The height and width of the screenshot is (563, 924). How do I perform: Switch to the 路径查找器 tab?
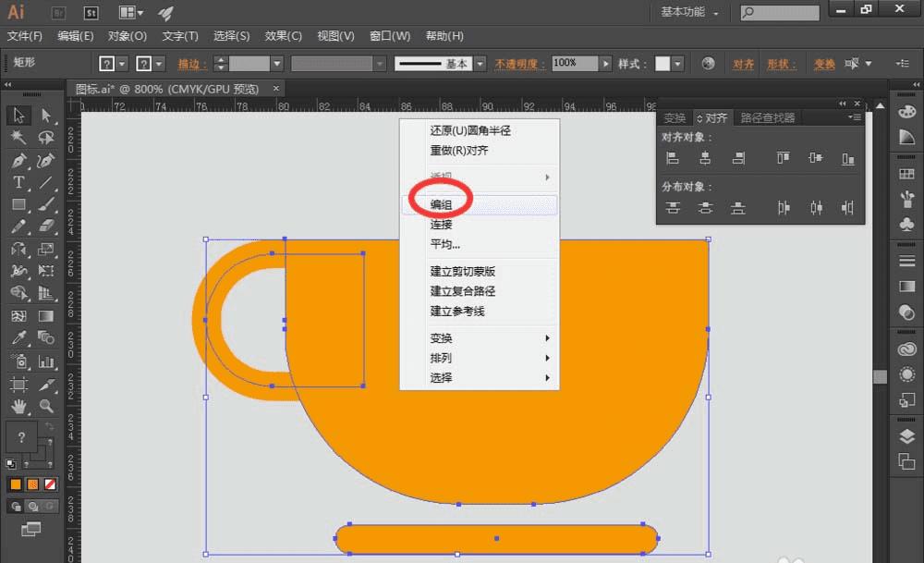click(x=767, y=118)
